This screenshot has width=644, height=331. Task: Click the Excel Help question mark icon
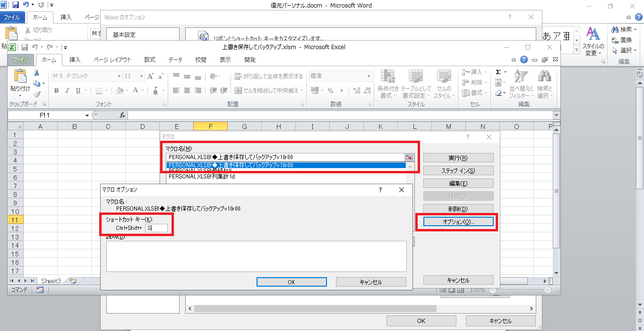tap(524, 59)
